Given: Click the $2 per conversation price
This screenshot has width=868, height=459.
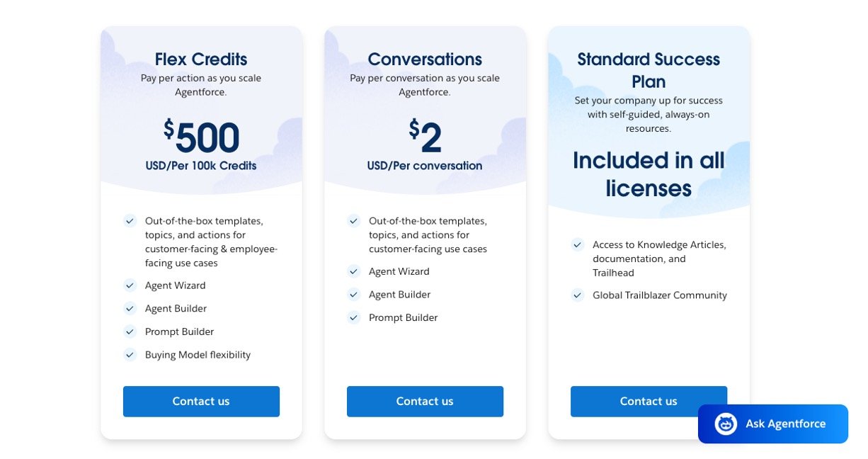Looking at the screenshot, I should [425, 137].
